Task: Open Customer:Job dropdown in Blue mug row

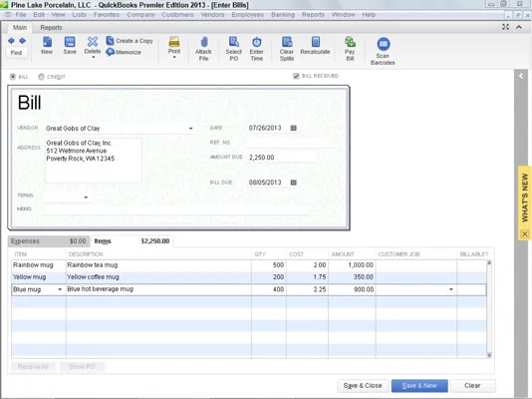Action: pos(451,289)
